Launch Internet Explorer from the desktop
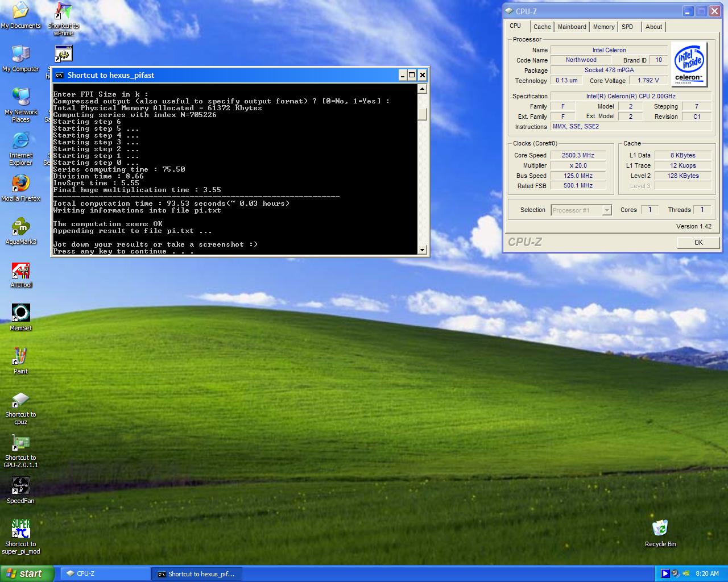The image size is (728, 582). click(20, 149)
